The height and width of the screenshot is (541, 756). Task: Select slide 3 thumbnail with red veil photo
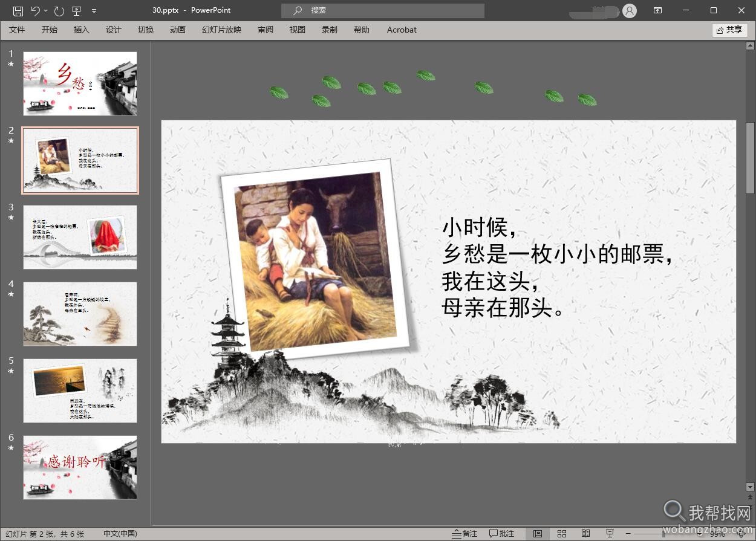(80, 237)
